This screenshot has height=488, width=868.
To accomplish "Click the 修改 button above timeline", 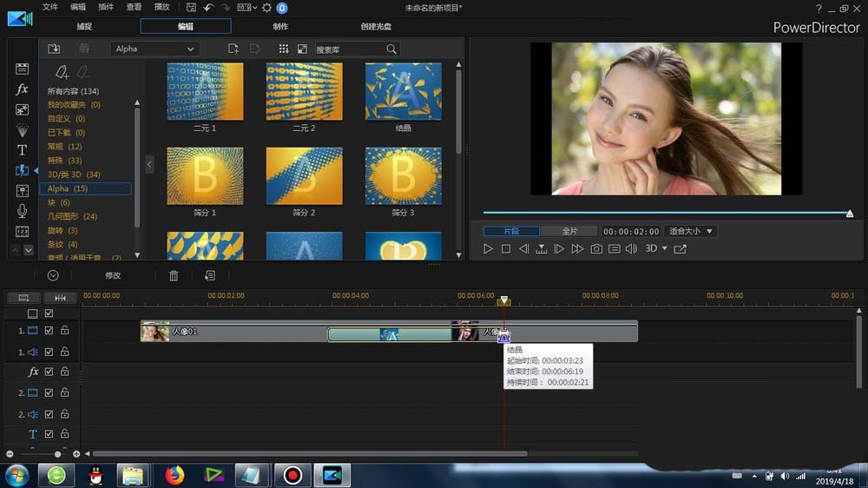I will [x=113, y=275].
